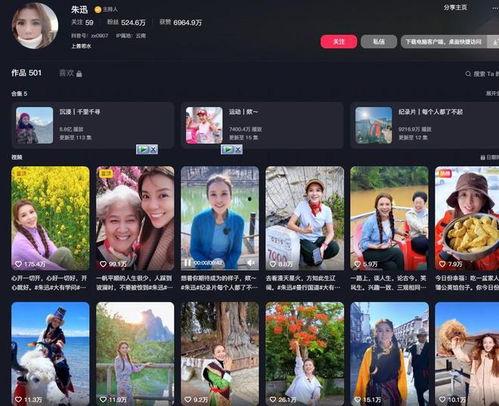The height and width of the screenshot is (406, 499).
Task: Click the green play icon under 千里千寻 card
Action: click(x=142, y=149)
